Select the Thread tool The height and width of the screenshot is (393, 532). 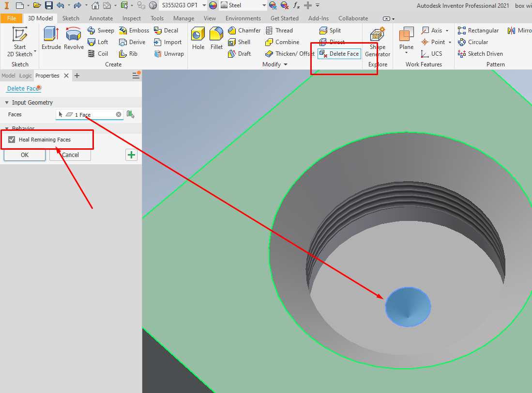pos(279,30)
